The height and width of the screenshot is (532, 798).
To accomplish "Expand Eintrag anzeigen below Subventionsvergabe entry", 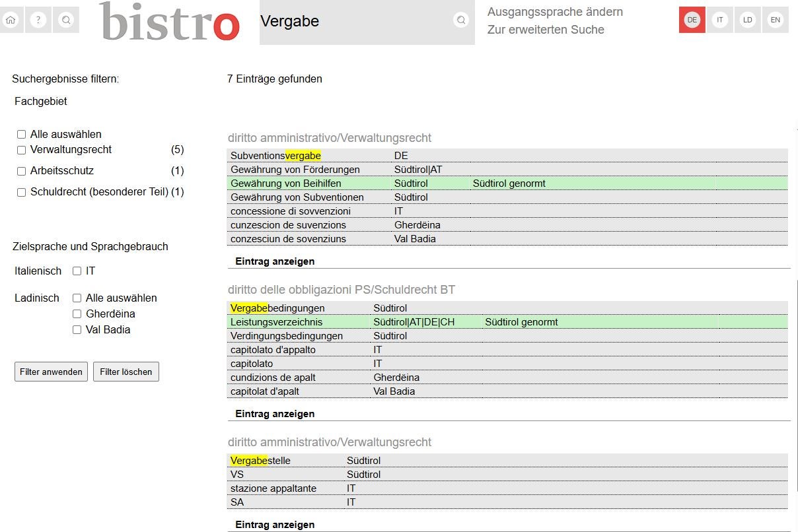I will (275, 261).
